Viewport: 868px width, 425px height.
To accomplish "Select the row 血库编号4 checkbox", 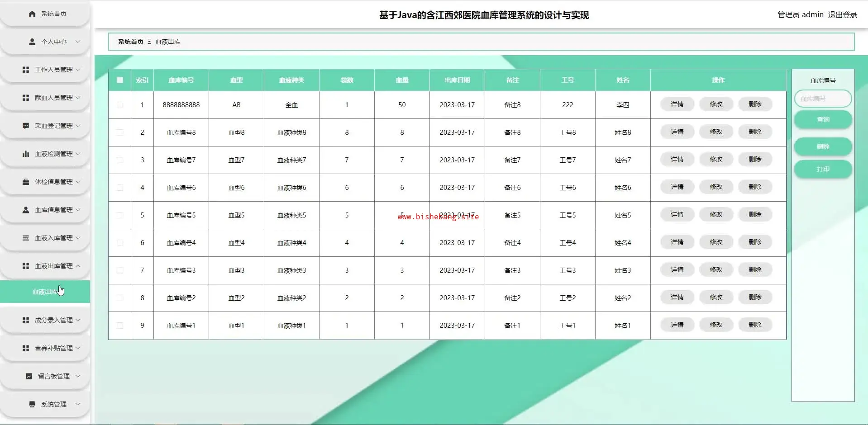I will tap(120, 243).
